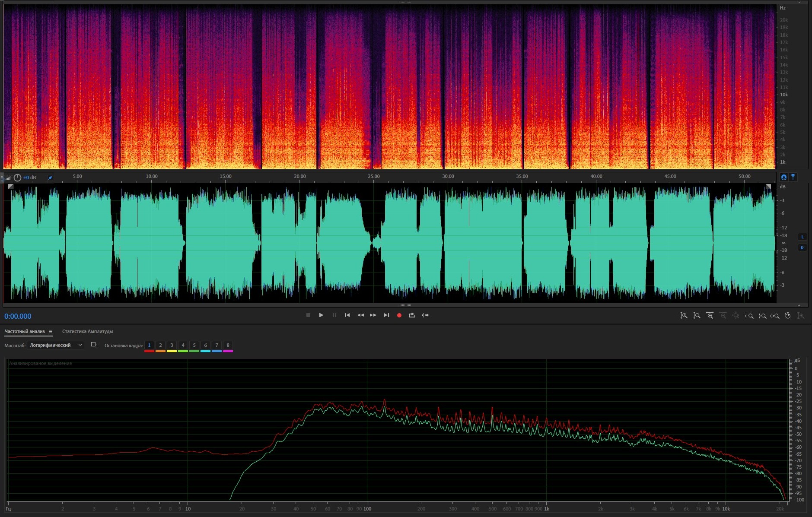812x517 pixels.
Task: Switch to the Статистика Амплитуды tab
Action: 87,332
